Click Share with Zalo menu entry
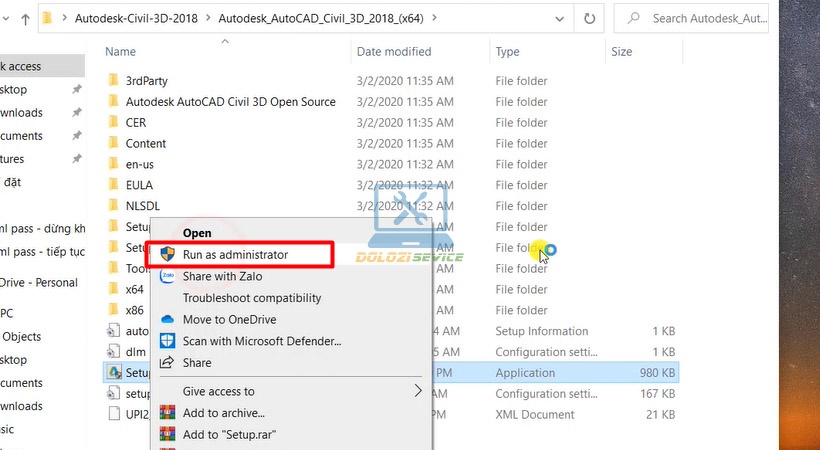The width and height of the screenshot is (820, 450). point(222,276)
